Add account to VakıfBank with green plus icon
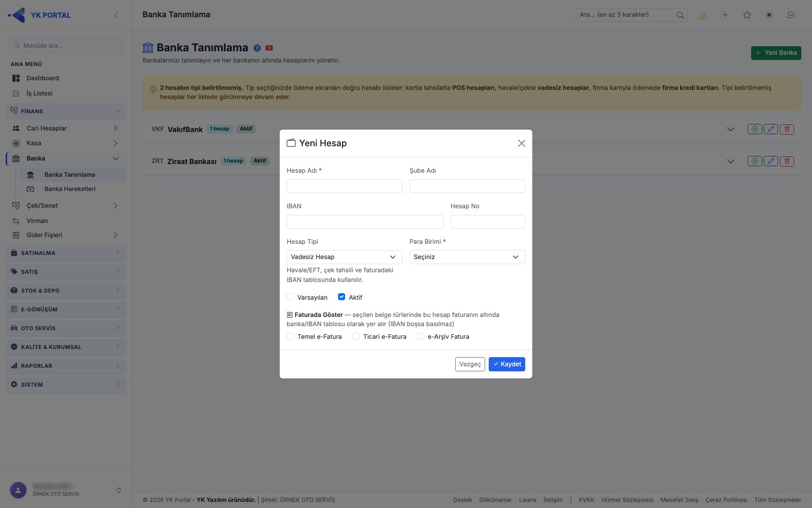 point(755,129)
